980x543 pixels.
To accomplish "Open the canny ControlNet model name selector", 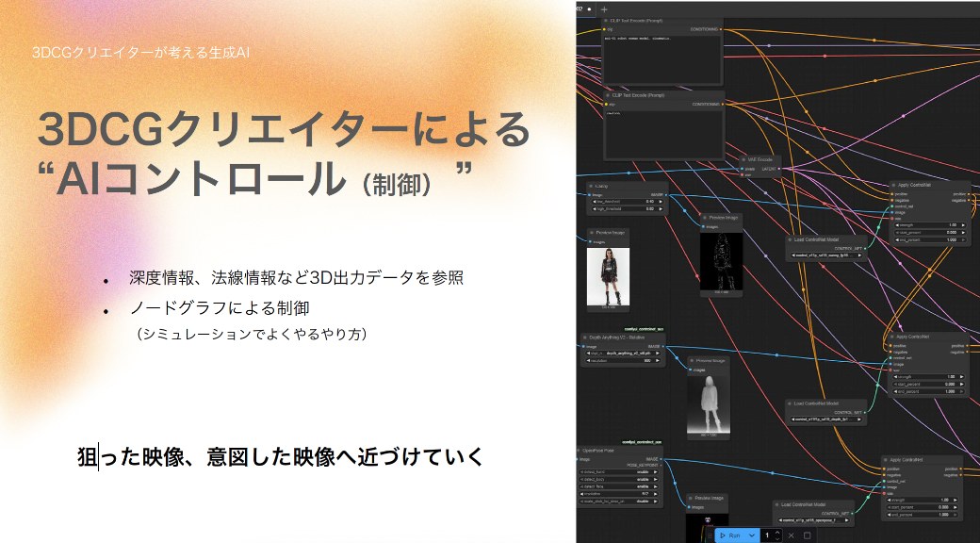I will pyautogui.click(x=825, y=255).
